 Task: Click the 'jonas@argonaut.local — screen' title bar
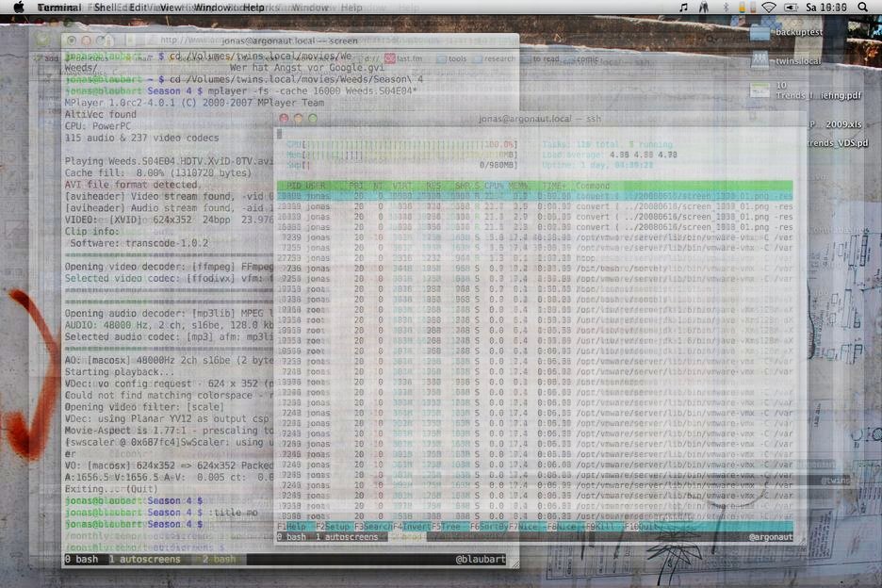point(289,41)
